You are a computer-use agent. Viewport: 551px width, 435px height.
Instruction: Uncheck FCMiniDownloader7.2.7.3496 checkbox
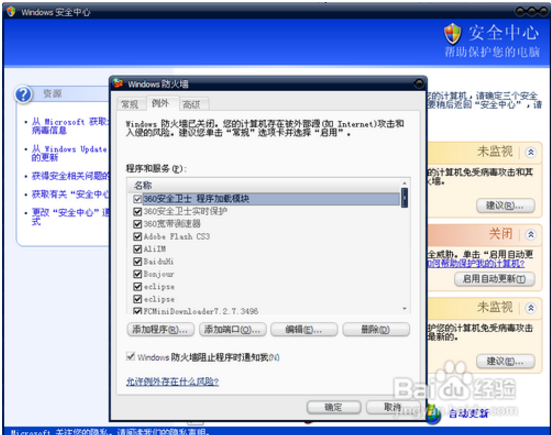point(137,311)
